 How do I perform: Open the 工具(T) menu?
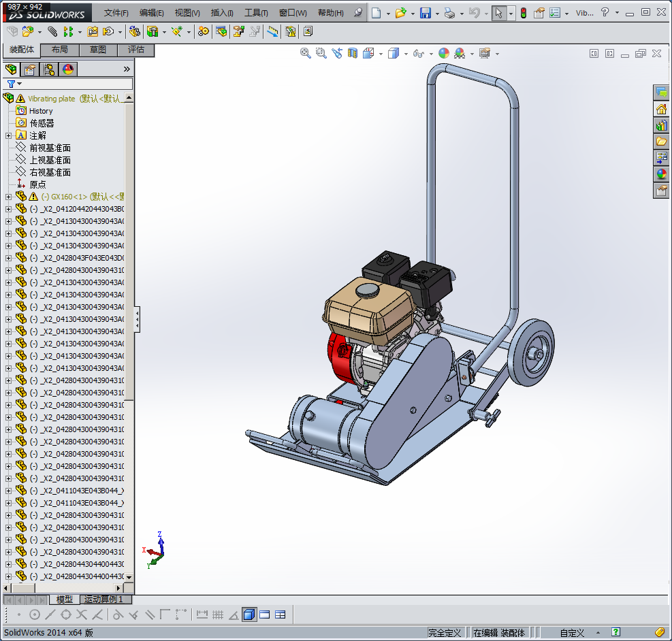point(256,13)
